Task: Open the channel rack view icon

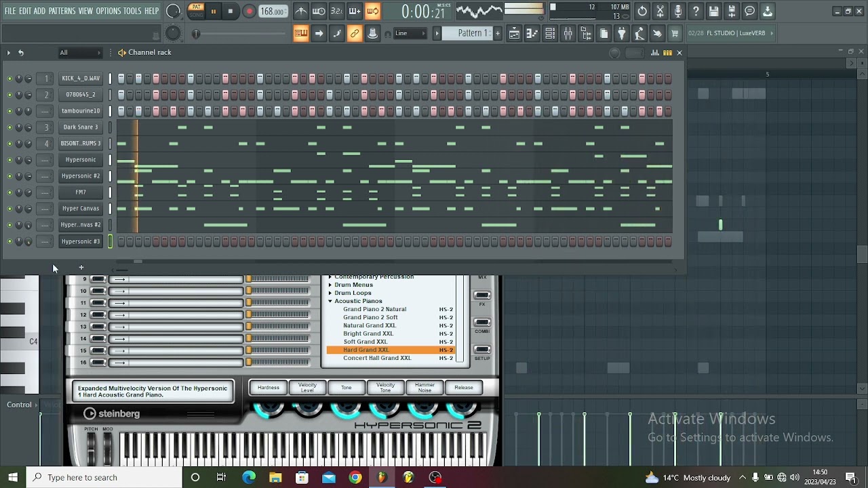Action: [550, 33]
